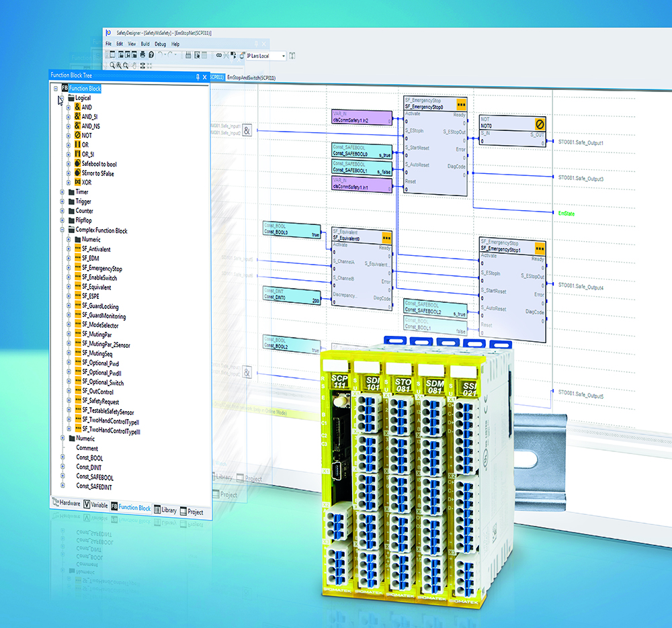Click the green EmState output label
The height and width of the screenshot is (628, 672).
566,214
